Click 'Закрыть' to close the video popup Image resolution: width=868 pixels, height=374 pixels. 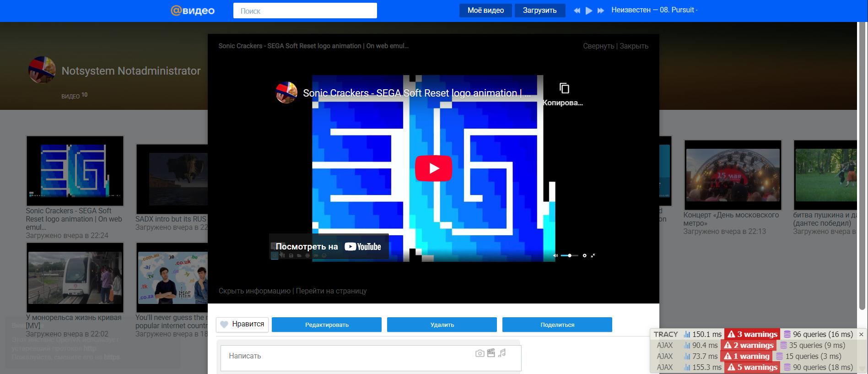[634, 46]
